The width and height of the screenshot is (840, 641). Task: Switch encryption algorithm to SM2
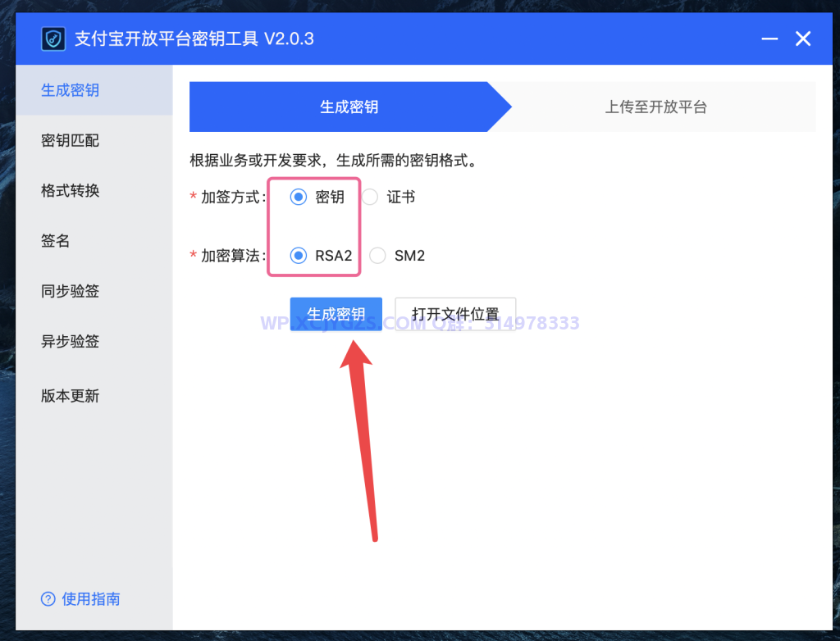[x=377, y=256]
